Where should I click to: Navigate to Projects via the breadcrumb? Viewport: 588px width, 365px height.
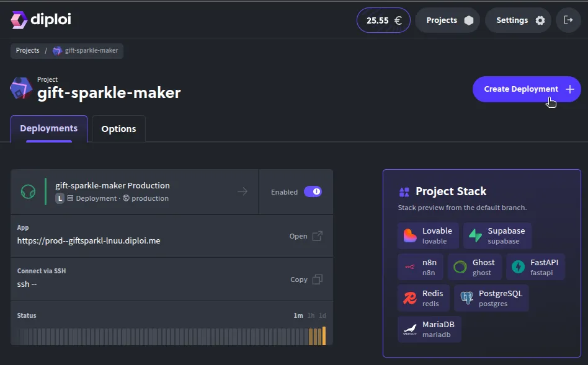27,50
